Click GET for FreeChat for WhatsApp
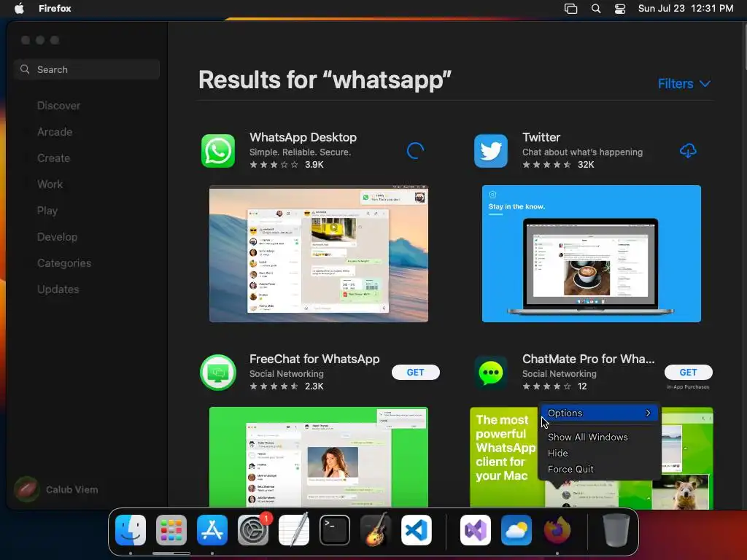The height and width of the screenshot is (560, 747). (x=415, y=373)
